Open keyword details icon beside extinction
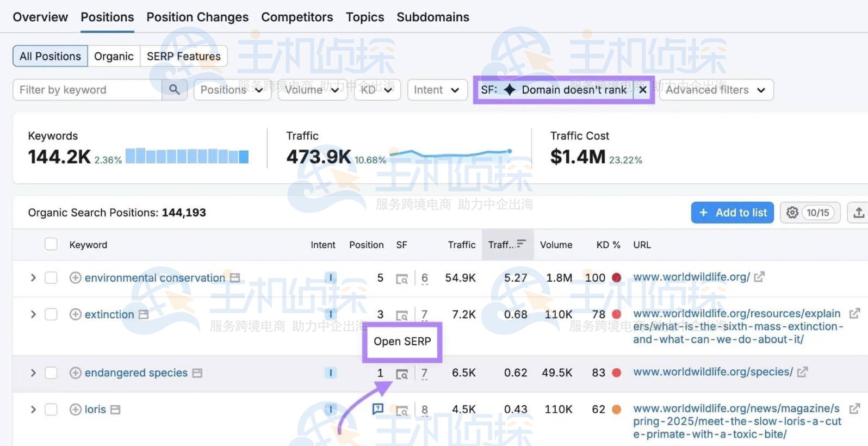 [x=144, y=314]
